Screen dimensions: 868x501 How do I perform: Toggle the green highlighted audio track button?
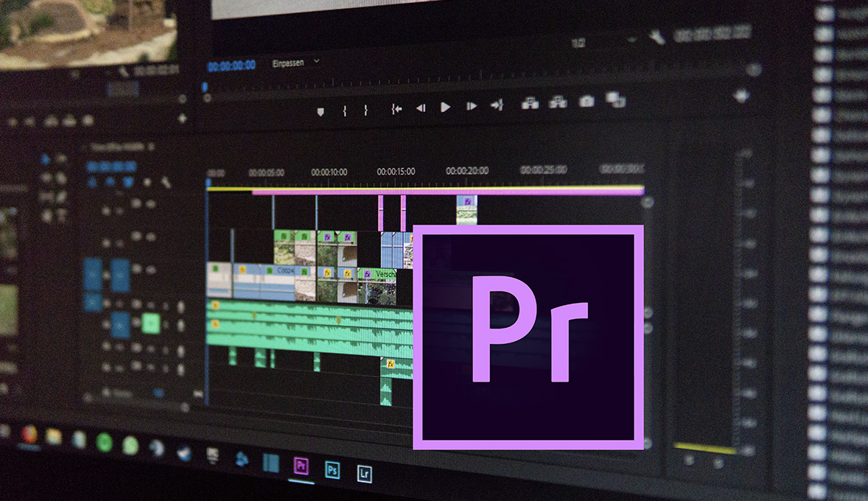pyautogui.click(x=150, y=323)
